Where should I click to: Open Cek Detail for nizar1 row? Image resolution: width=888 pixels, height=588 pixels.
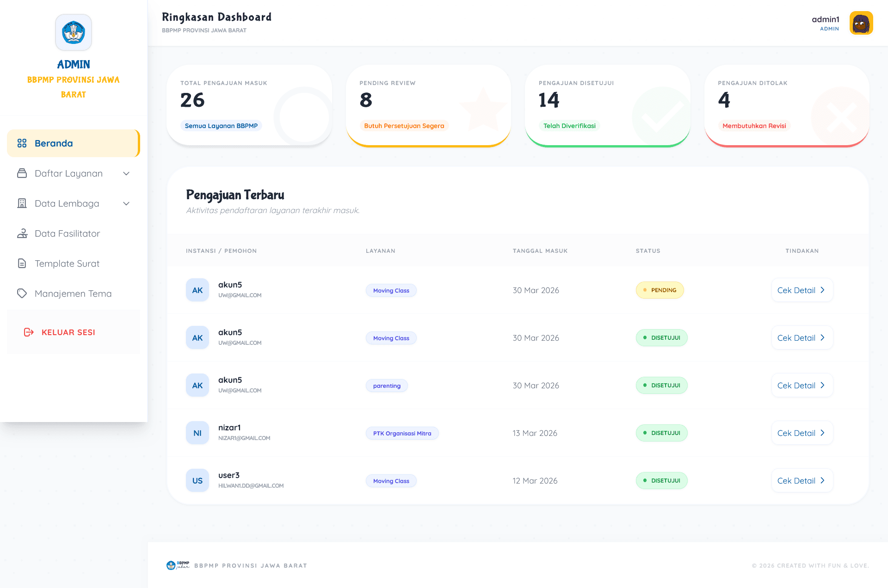[802, 433]
